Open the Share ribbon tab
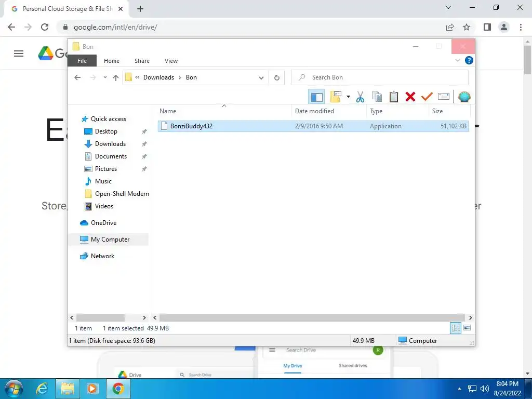The width and height of the screenshot is (532, 399). [x=142, y=61]
